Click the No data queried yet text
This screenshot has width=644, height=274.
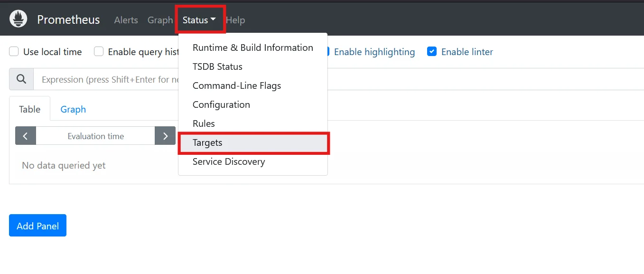tap(64, 165)
